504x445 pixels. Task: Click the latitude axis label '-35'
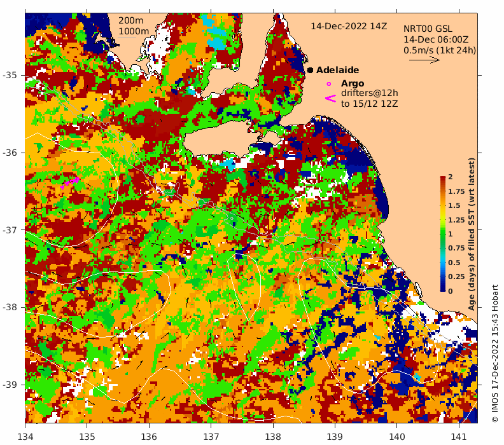coord(10,75)
